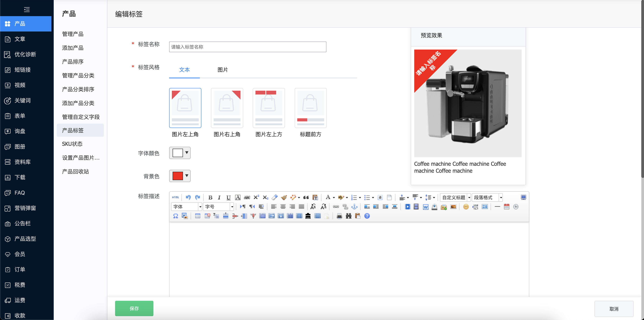Choose the 图片右上角 label style

tap(227, 108)
